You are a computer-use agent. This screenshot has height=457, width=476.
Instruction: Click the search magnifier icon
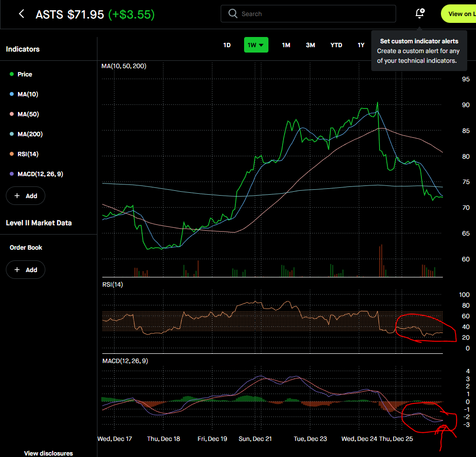[x=233, y=13]
